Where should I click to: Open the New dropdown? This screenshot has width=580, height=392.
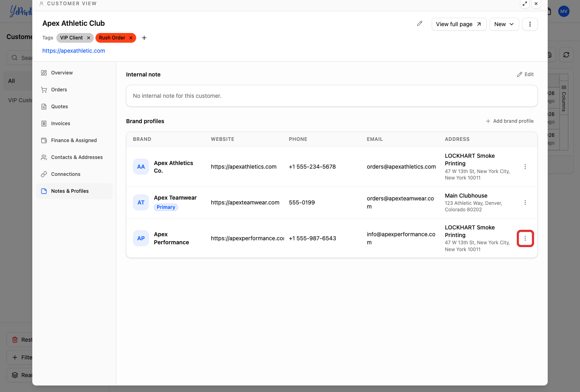pyautogui.click(x=504, y=24)
